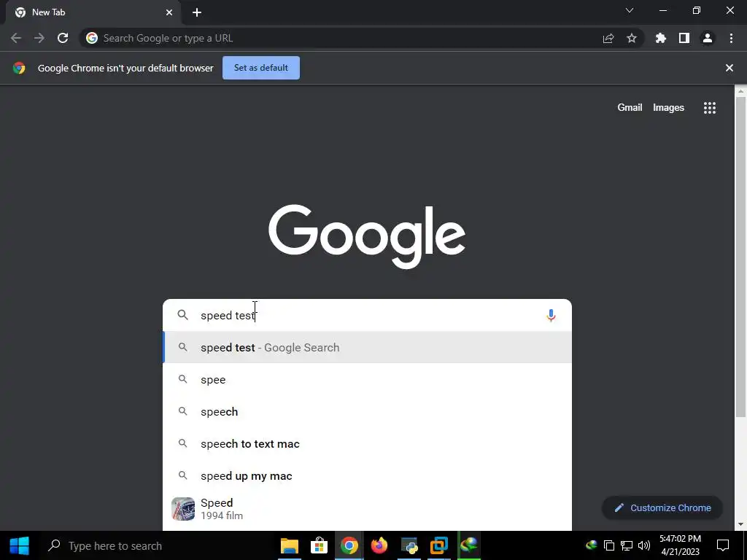Start voice search with the microphone icon
Screen dimensions: 747x560
point(551,315)
